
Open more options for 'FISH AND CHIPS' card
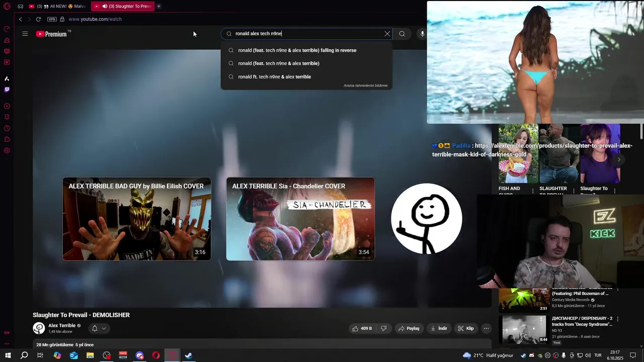(x=533, y=191)
